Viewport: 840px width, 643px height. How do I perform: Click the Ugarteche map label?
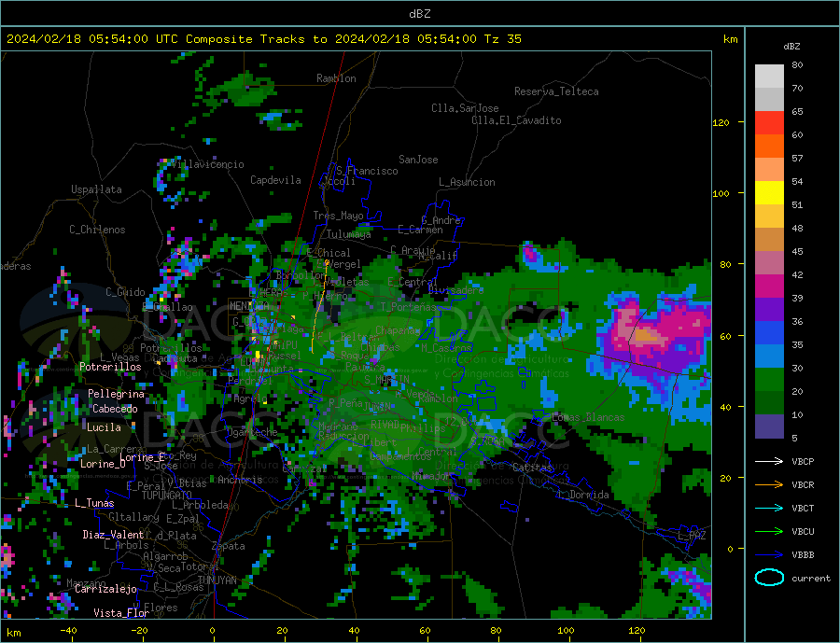pyautogui.click(x=252, y=432)
